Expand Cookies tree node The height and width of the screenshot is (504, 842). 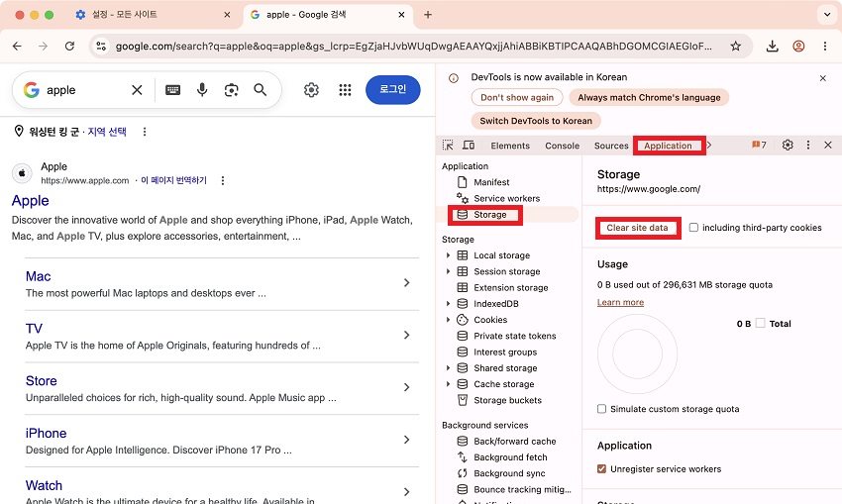448,320
